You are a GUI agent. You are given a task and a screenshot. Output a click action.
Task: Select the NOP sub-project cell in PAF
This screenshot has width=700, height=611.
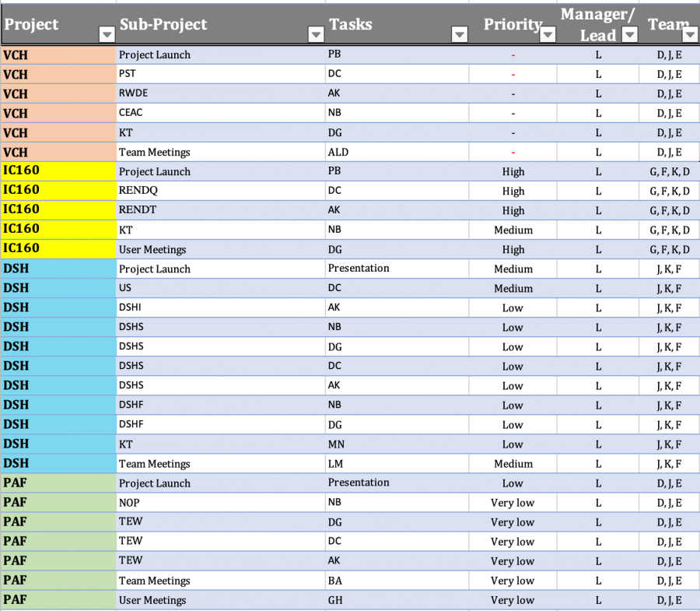click(221, 503)
